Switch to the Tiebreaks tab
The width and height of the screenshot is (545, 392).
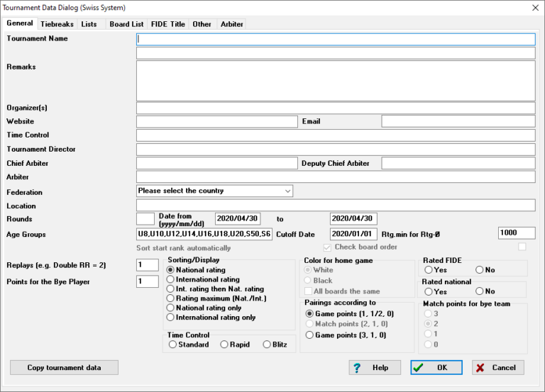click(x=57, y=24)
